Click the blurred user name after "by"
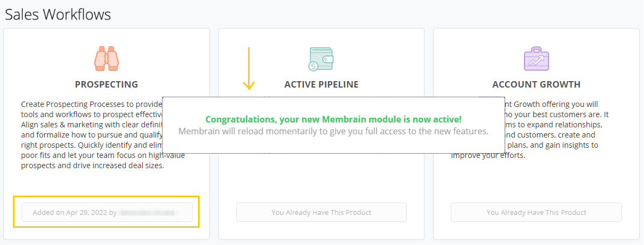 tap(148, 213)
